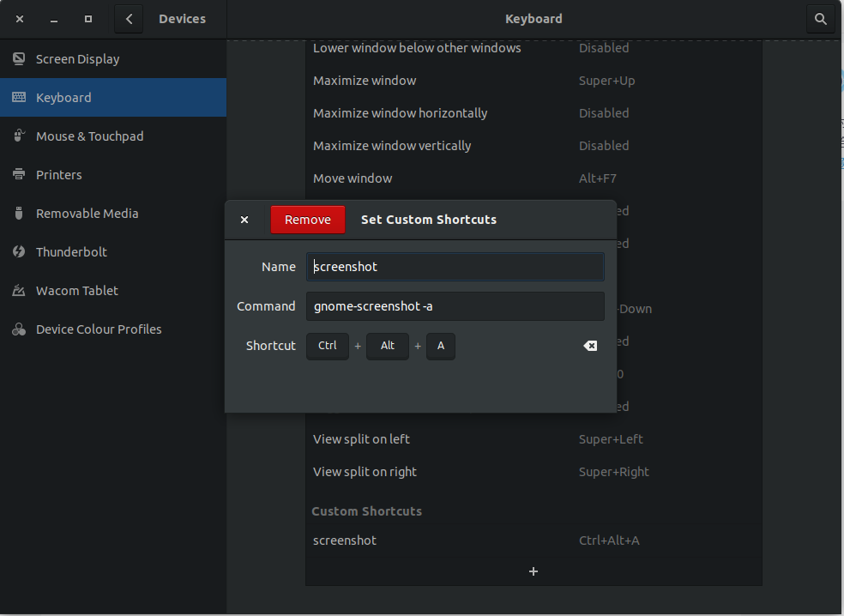The height and width of the screenshot is (616, 844).
Task: Select Removable Media in sidebar
Action: pos(113,214)
